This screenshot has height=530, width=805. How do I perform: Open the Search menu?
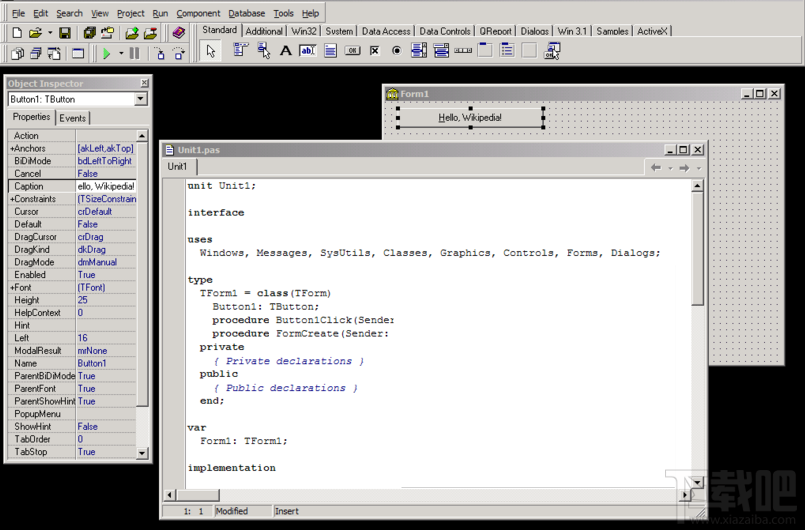69,13
